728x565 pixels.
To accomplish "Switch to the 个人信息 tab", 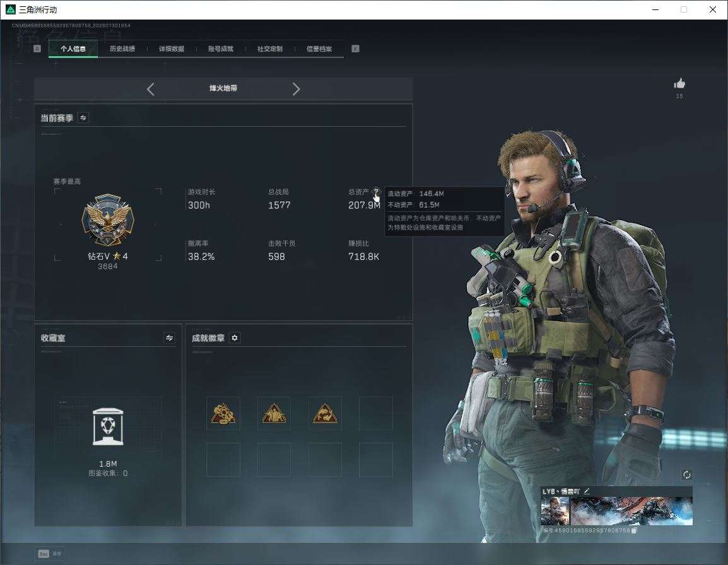I will (x=73, y=49).
